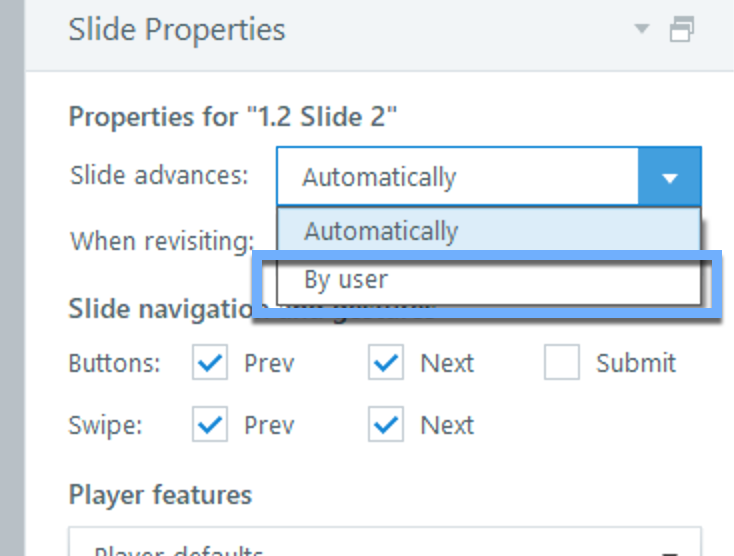Click the Slide Properties panel title
The image size is (734, 556).
coord(177,30)
